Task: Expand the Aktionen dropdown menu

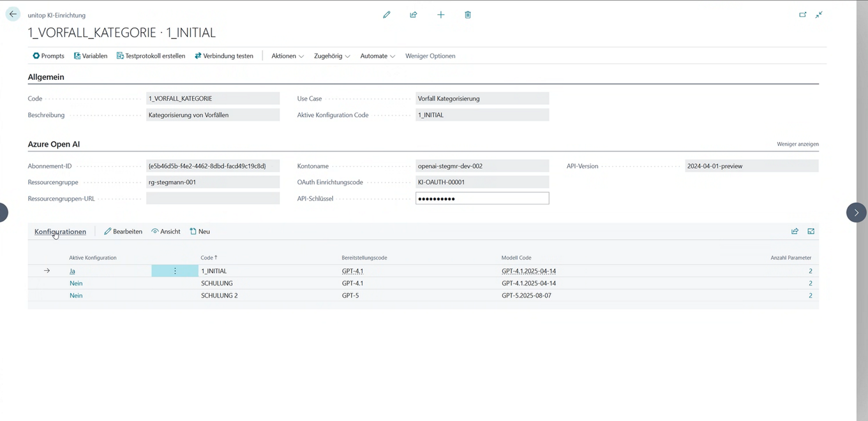Action: pos(287,56)
